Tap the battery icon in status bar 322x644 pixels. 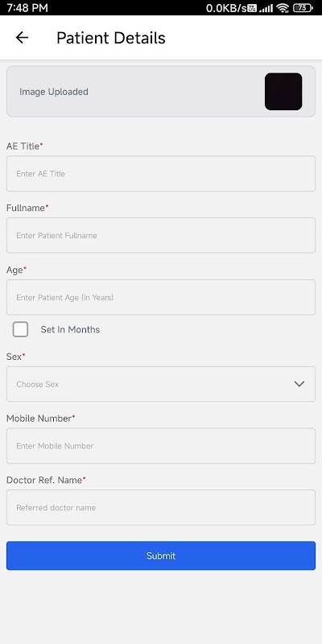[303, 8]
